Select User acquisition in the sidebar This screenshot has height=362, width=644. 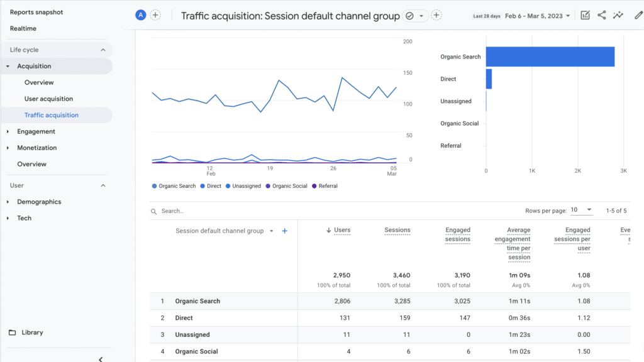point(48,99)
